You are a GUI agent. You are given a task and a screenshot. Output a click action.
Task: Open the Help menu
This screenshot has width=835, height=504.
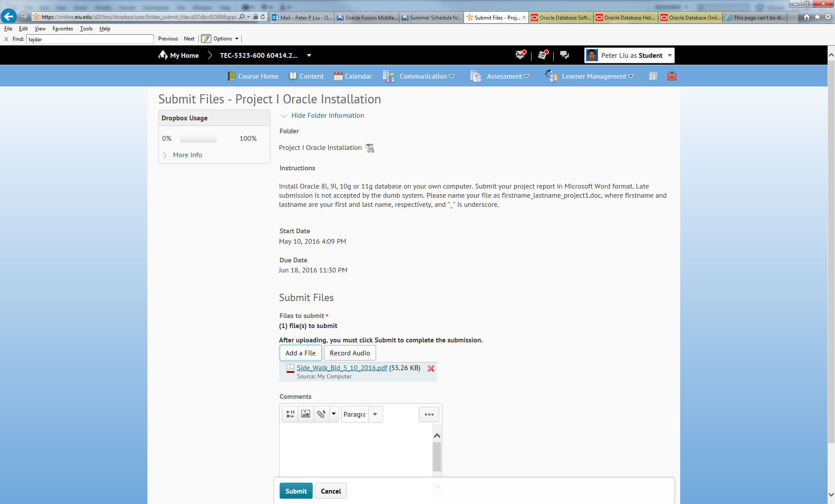point(105,29)
